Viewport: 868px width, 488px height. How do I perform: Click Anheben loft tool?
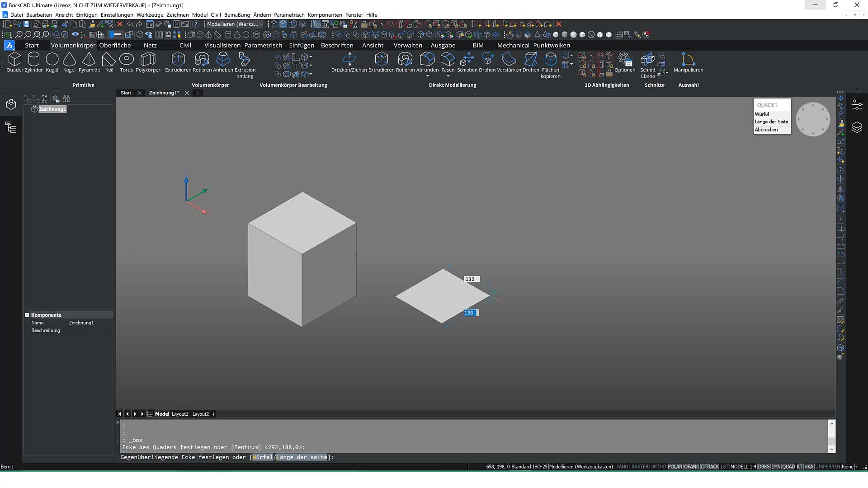(223, 62)
